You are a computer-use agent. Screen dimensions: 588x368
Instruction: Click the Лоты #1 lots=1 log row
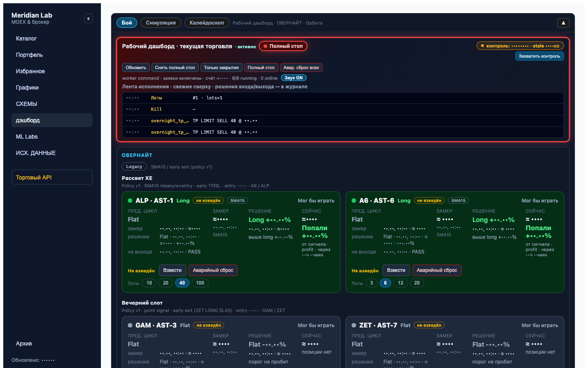point(343,98)
